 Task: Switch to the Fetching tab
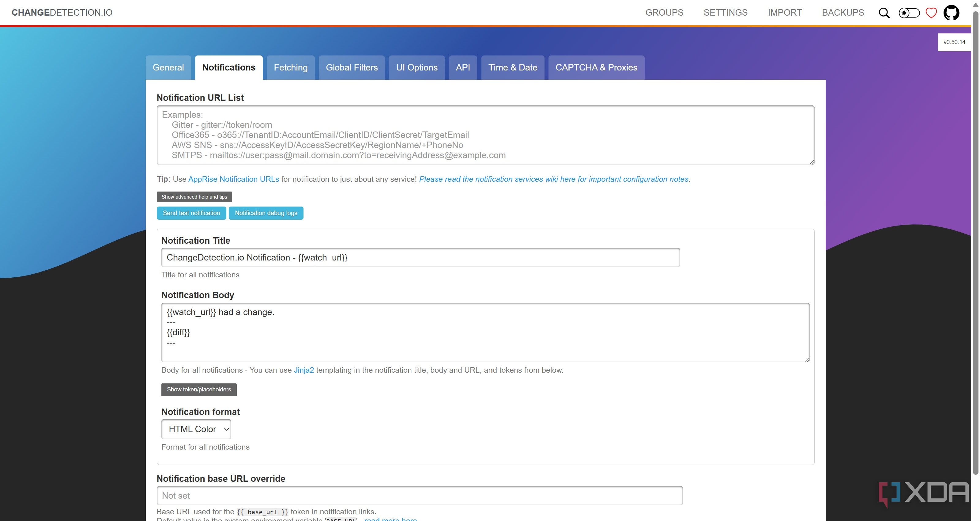point(291,67)
